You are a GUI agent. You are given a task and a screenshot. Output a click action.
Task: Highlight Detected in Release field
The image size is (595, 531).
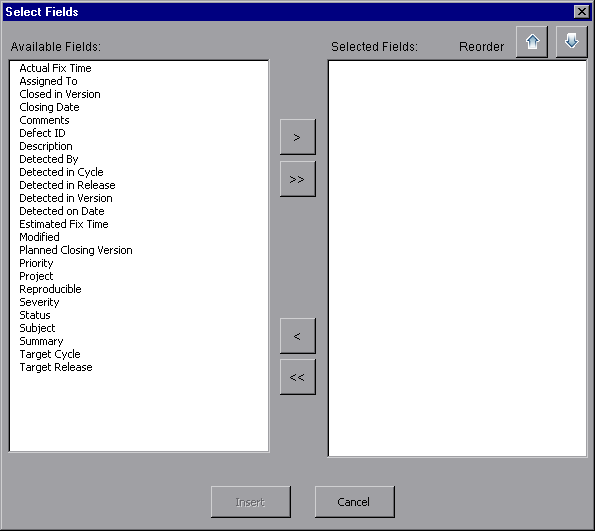tap(68, 185)
